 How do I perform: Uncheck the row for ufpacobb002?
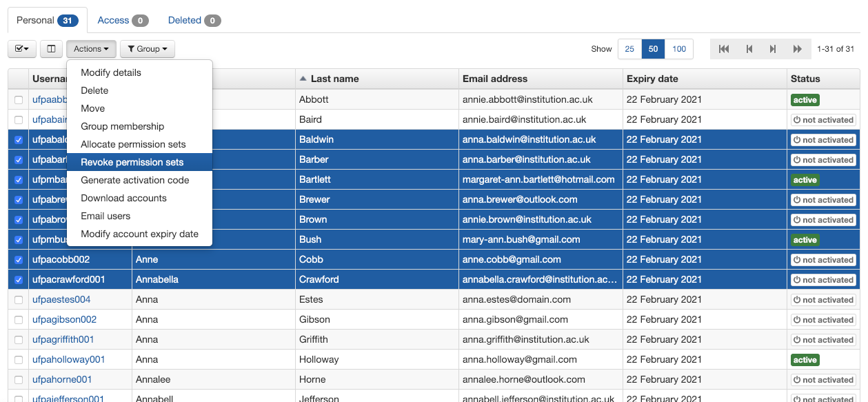point(18,259)
